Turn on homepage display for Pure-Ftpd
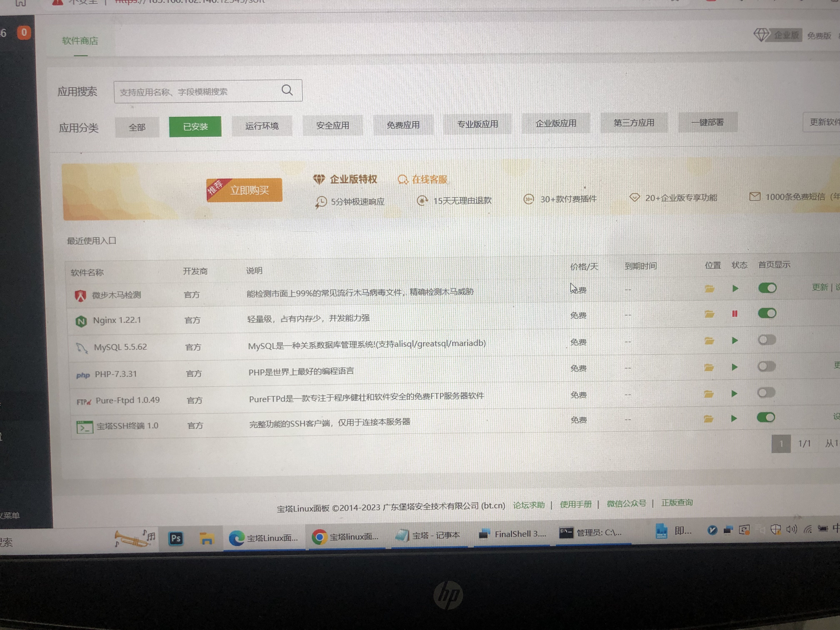This screenshot has width=840, height=630. [x=766, y=393]
